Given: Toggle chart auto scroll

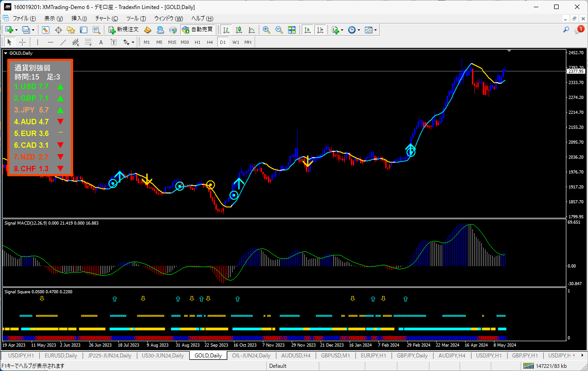Looking at the screenshot, I should coord(308,30).
